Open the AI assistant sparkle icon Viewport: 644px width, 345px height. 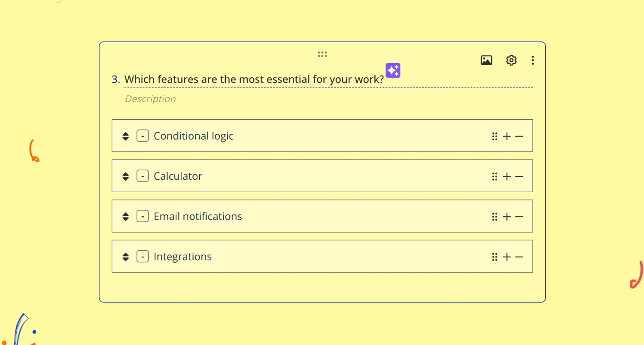pos(392,70)
